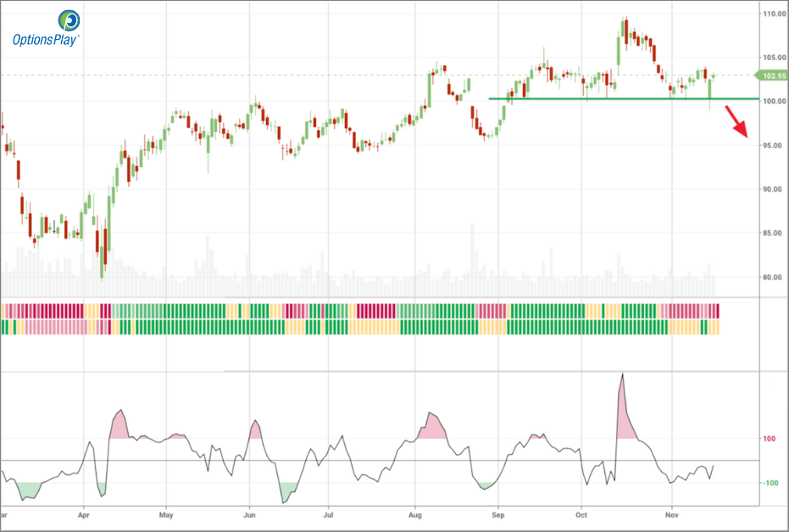Click the 80.00 price axis label
Screen dimensions: 789x532
tap(773, 277)
